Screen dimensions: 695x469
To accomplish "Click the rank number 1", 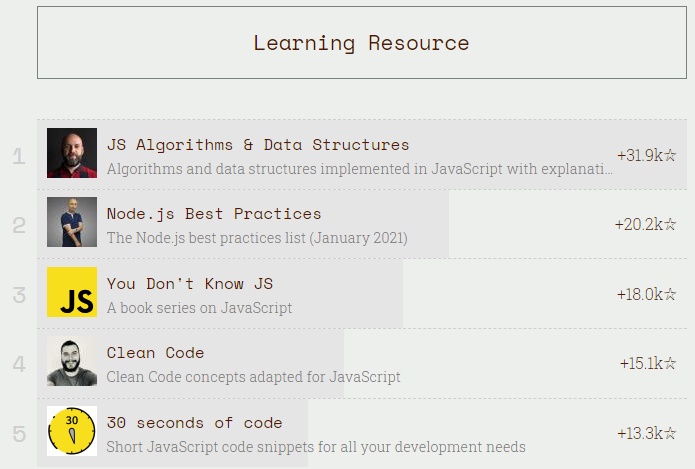I will [x=19, y=155].
